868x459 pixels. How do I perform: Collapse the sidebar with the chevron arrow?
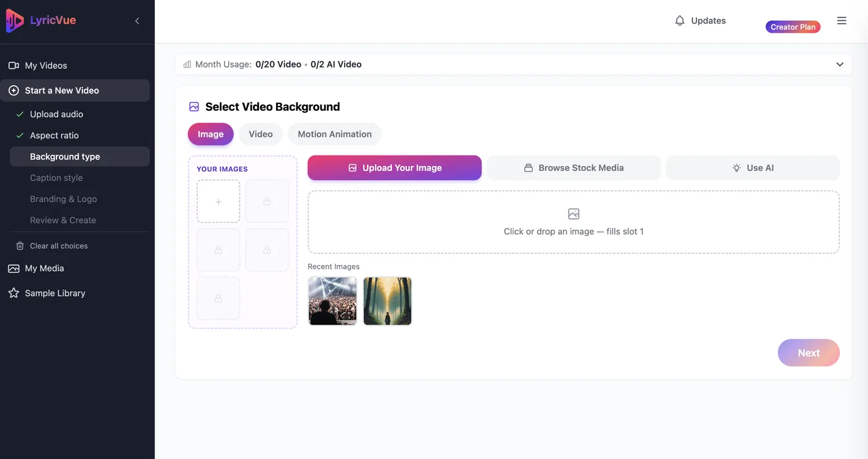(x=137, y=21)
